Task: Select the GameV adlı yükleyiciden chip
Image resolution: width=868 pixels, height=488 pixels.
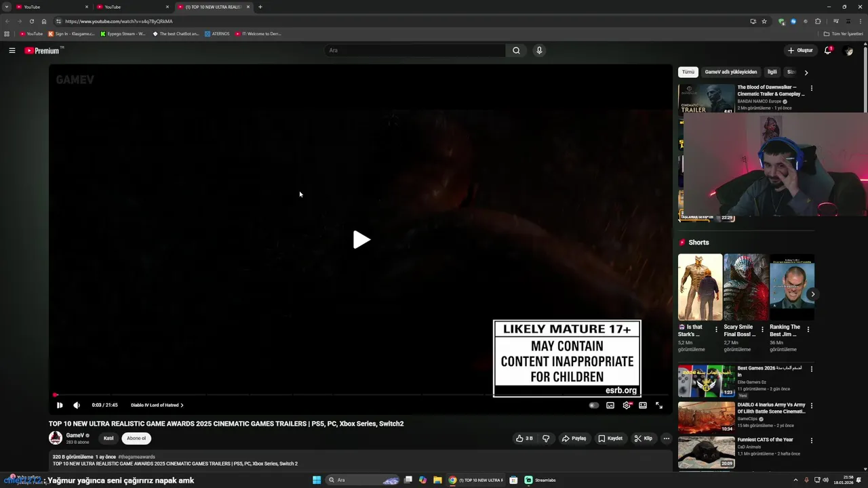Action: click(730, 72)
